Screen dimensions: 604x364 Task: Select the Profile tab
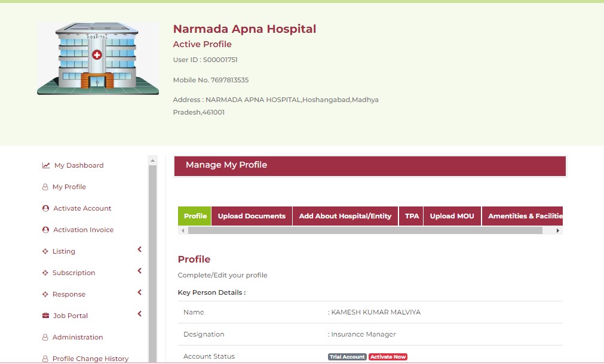[x=195, y=216]
